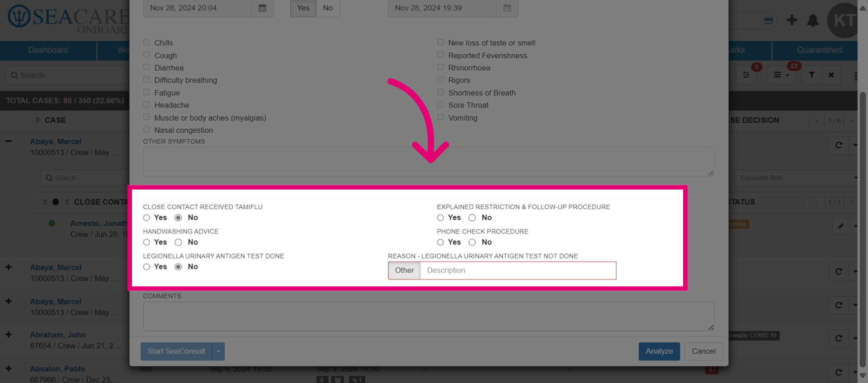Screen dimensions: 868x383
Task: Check the Rhinorrhoea symptom
Action: (440, 67)
